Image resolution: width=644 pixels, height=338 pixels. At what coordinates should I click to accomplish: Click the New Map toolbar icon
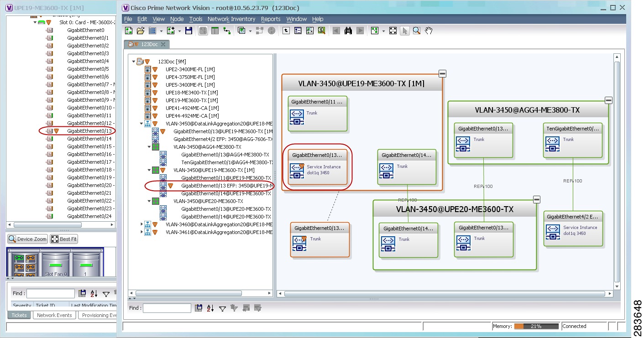click(x=129, y=31)
